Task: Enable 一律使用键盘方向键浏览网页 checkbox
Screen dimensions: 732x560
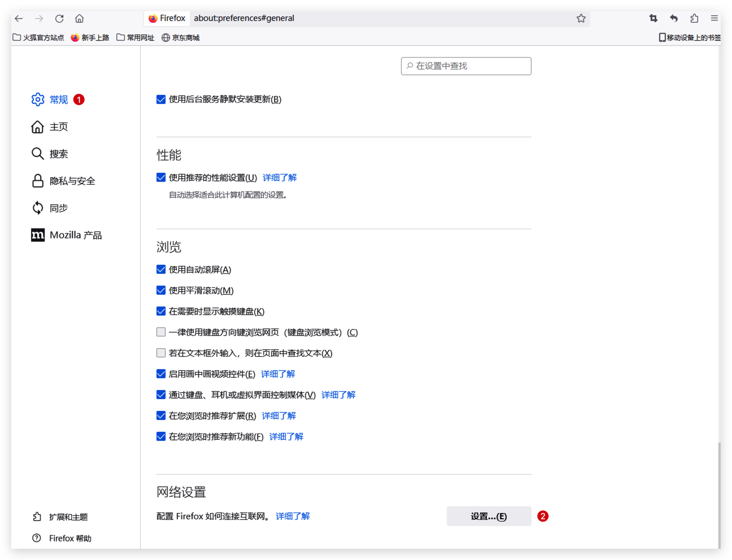Action: point(161,333)
